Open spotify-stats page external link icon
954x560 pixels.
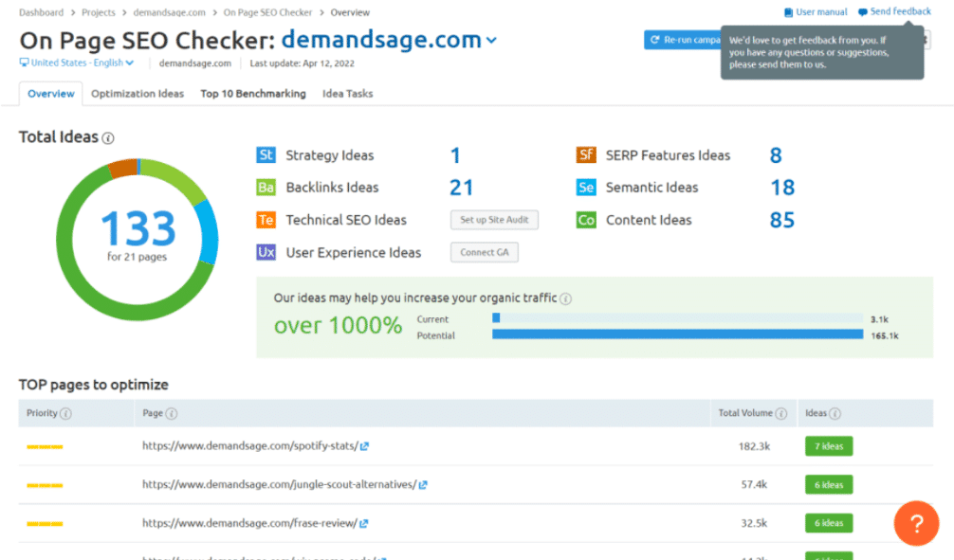tap(364, 446)
